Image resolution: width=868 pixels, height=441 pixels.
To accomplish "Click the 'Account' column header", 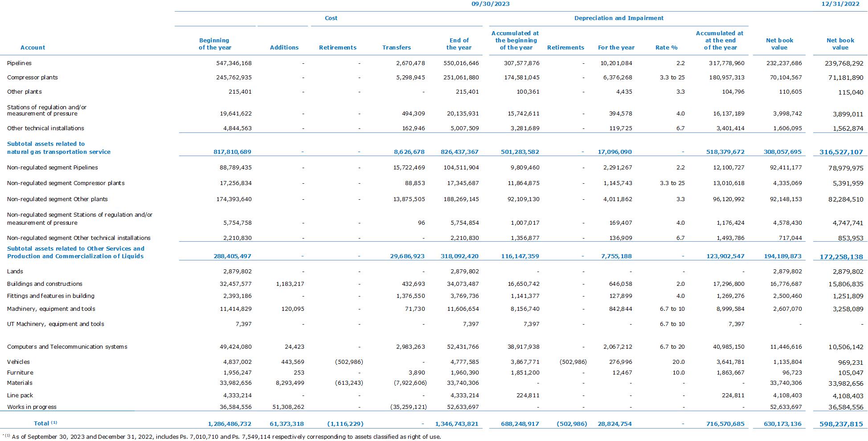I will pyautogui.click(x=33, y=48).
